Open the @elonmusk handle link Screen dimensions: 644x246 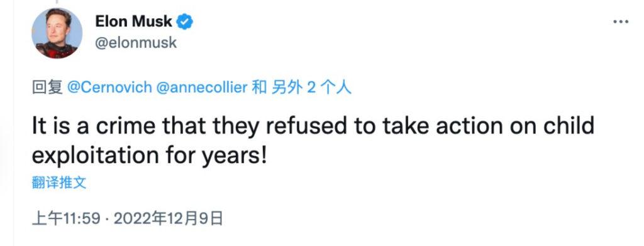click(136, 43)
